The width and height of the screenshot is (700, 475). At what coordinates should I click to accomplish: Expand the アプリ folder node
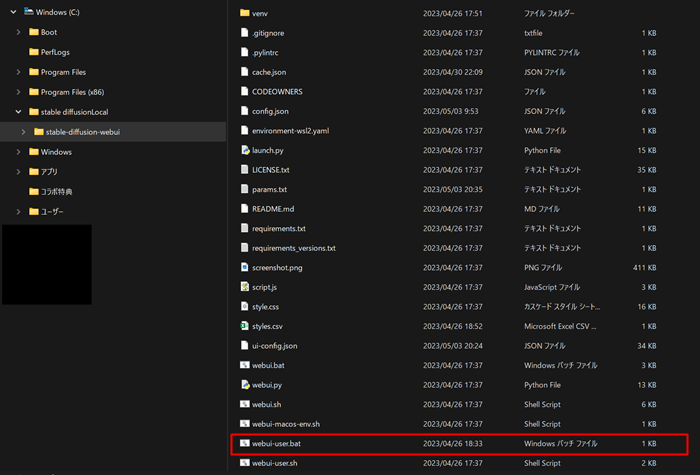click(x=18, y=171)
